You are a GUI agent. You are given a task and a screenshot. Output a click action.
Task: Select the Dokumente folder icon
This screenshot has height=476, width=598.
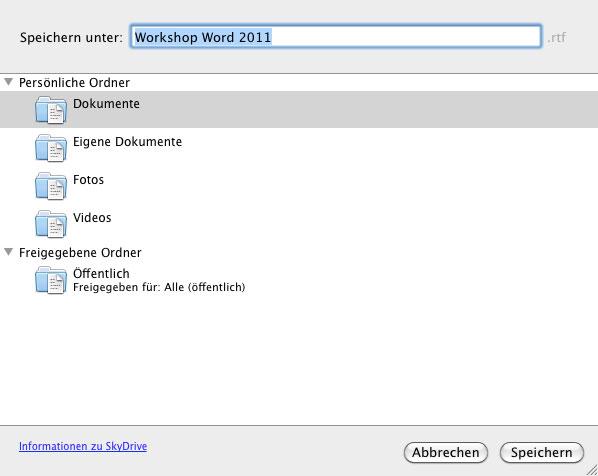[51, 110]
